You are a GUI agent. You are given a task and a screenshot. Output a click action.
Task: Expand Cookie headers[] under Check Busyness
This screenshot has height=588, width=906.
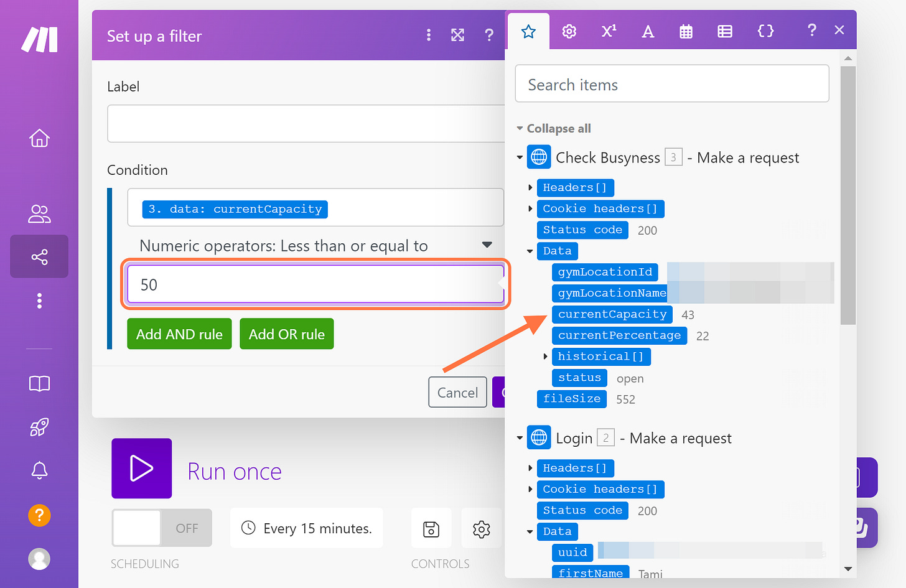coord(530,208)
